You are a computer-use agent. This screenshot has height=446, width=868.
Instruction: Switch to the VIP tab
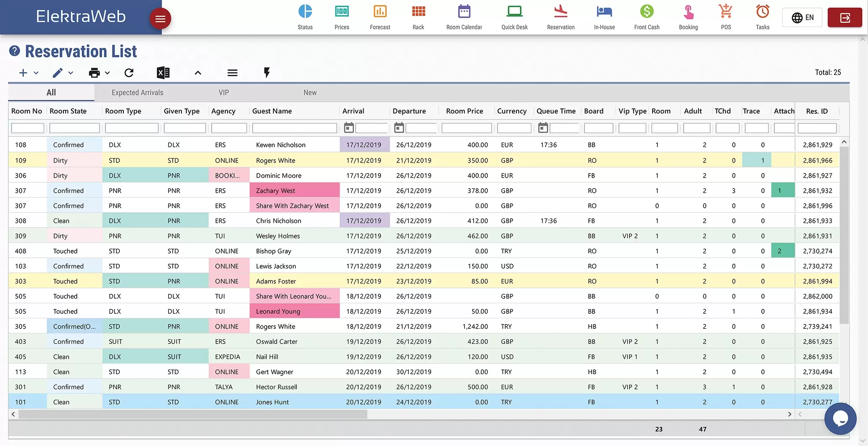tap(224, 92)
